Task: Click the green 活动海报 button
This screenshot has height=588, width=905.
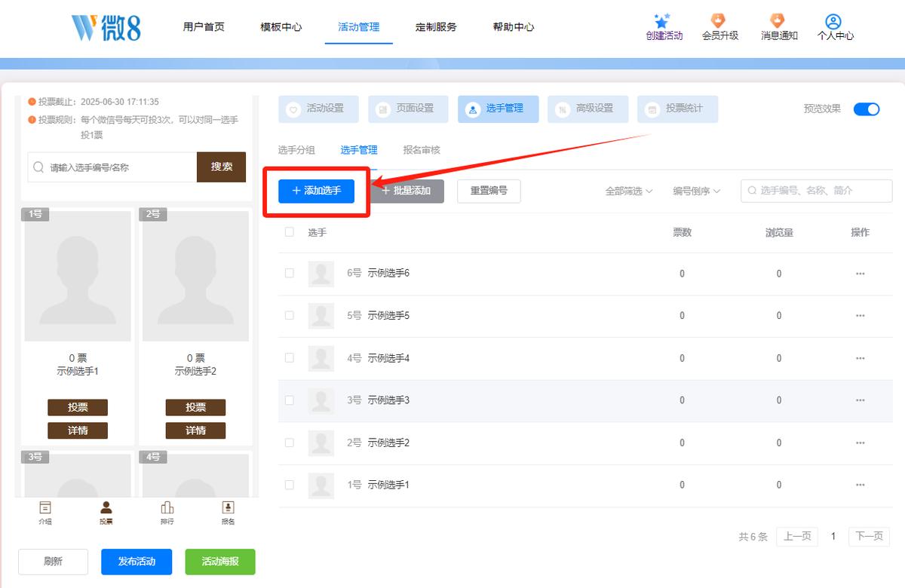Action: (220, 562)
